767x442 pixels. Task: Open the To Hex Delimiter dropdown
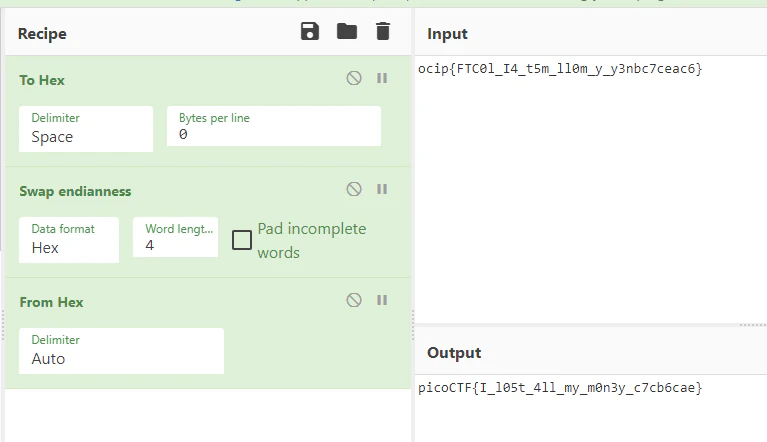point(86,129)
